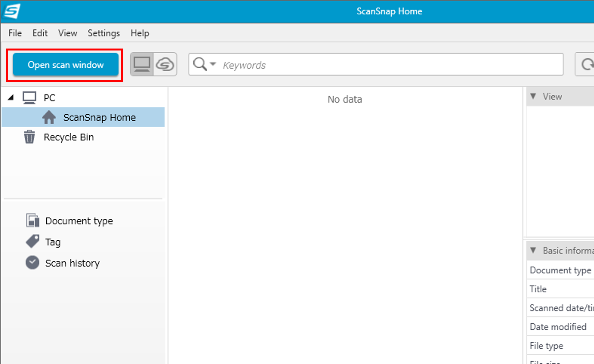Filter by Document type
Screen dimensions: 594x364
[x=79, y=221]
